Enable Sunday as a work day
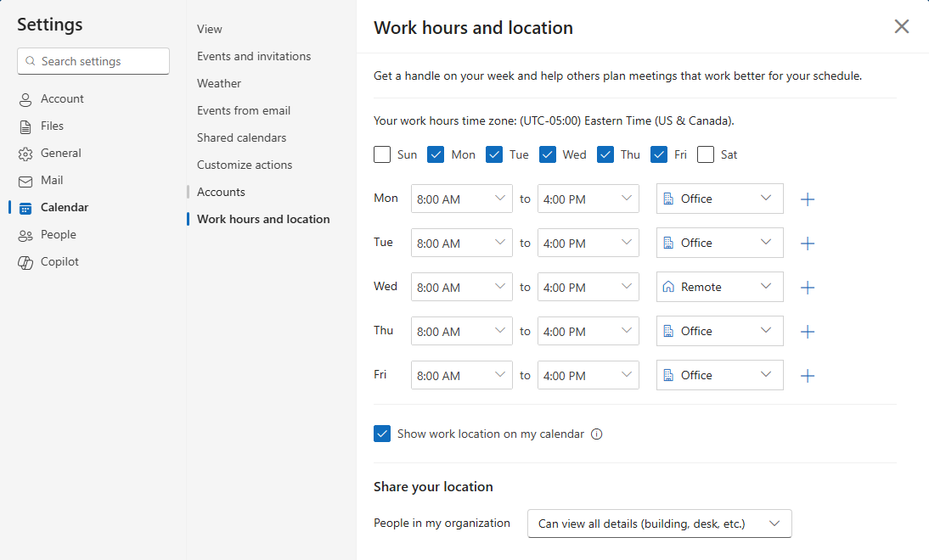This screenshot has width=929, height=560. (x=382, y=154)
